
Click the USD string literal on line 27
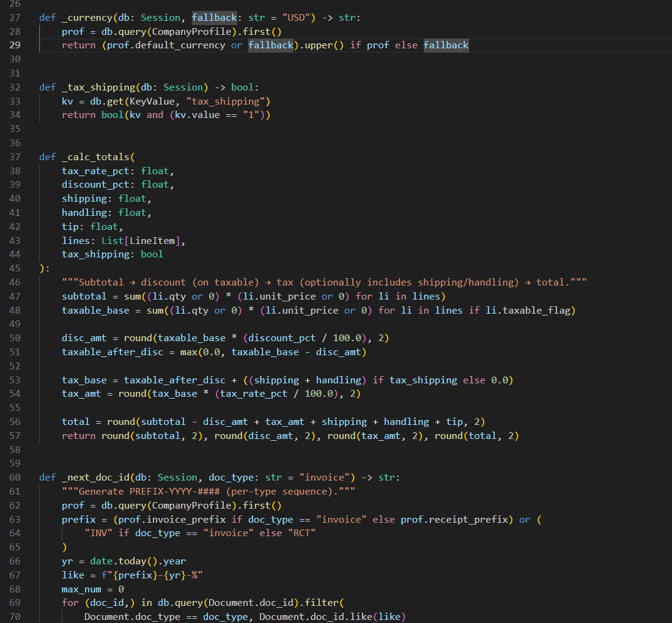(296, 17)
